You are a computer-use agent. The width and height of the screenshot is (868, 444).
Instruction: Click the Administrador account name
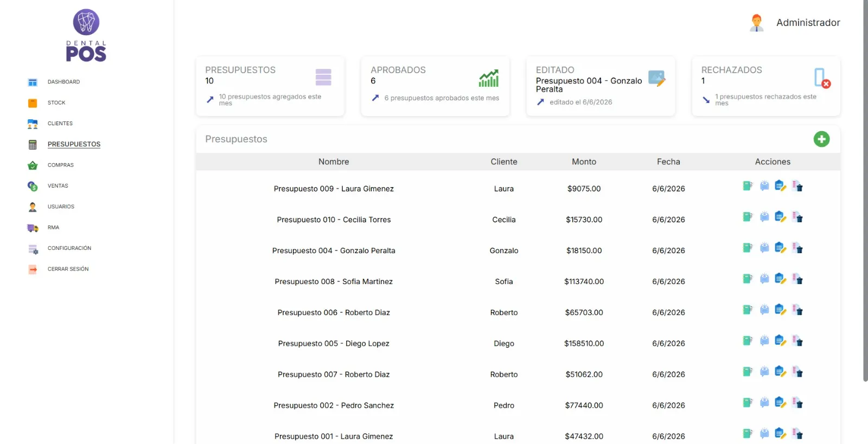[808, 23]
